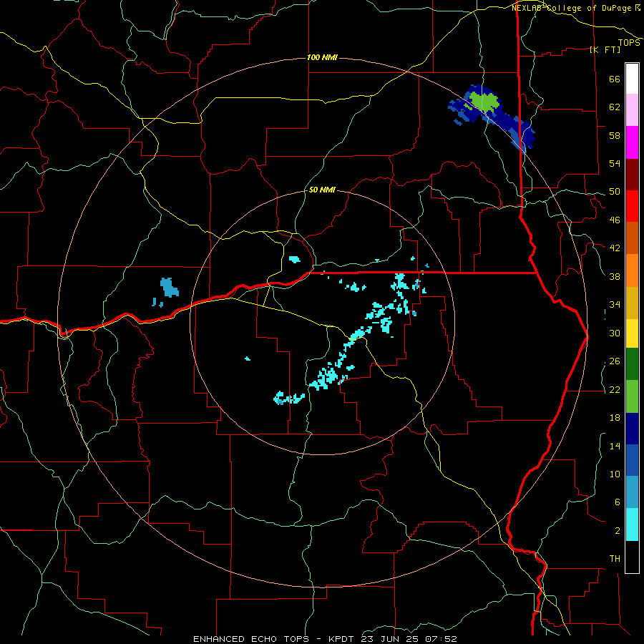Click the black TH threshold swatch
Image resolution: width=644 pixels, height=644 pixels.
632,557
